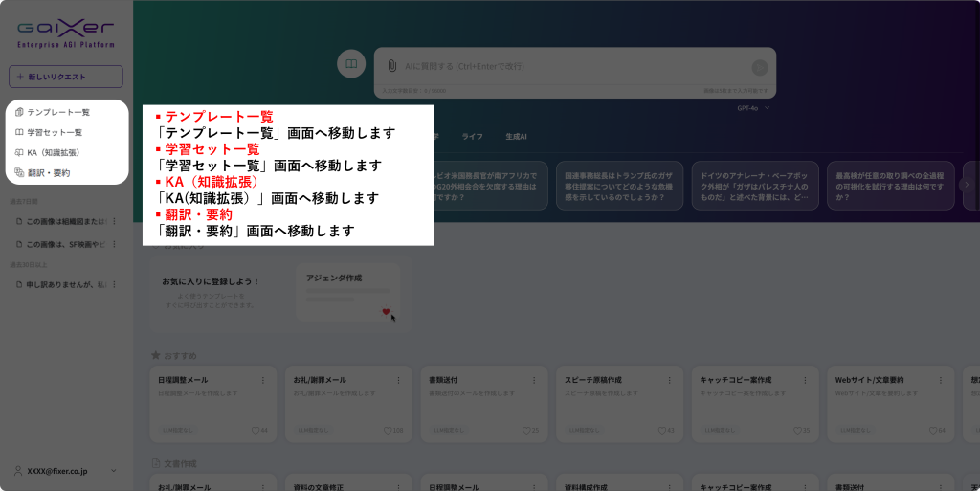Switch to the ライフ tab
This screenshot has height=491, width=980.
[472, 137]
